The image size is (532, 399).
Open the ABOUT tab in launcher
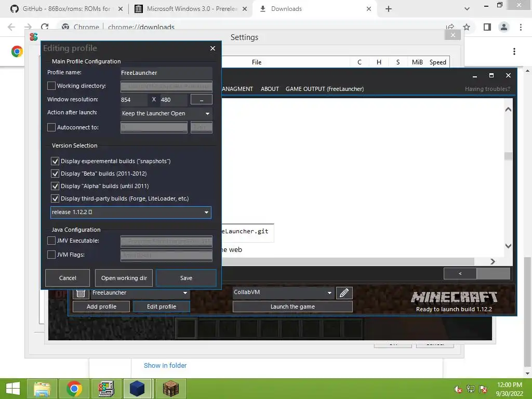click(x=270, y=89)
